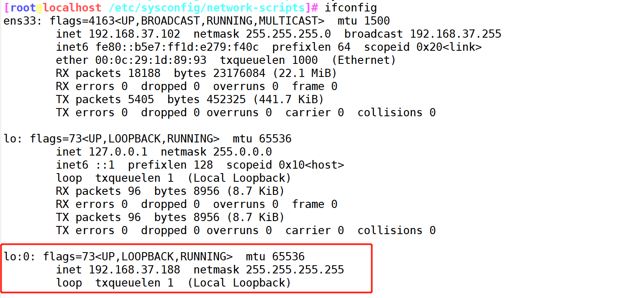Click the scopeid 0x10<host> text
This screenshot has height=298, width=644.
tap(311, 165)
